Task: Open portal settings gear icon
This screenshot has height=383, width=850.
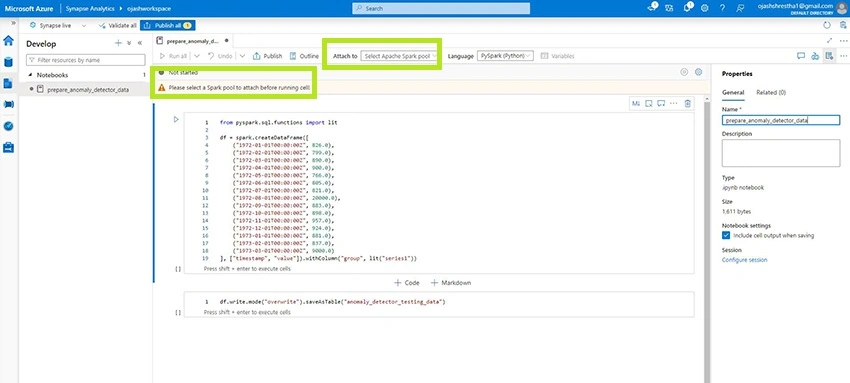Action: [x=705, y=8]
